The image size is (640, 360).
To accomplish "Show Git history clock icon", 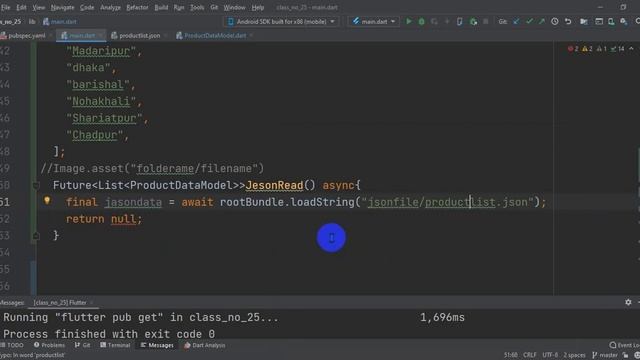I will tap(555, 21).
